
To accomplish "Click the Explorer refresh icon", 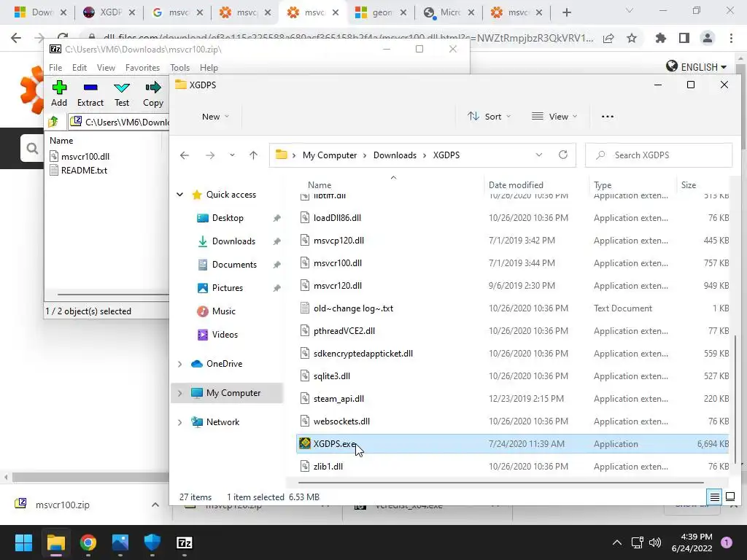I will click(x=563, y=155).
